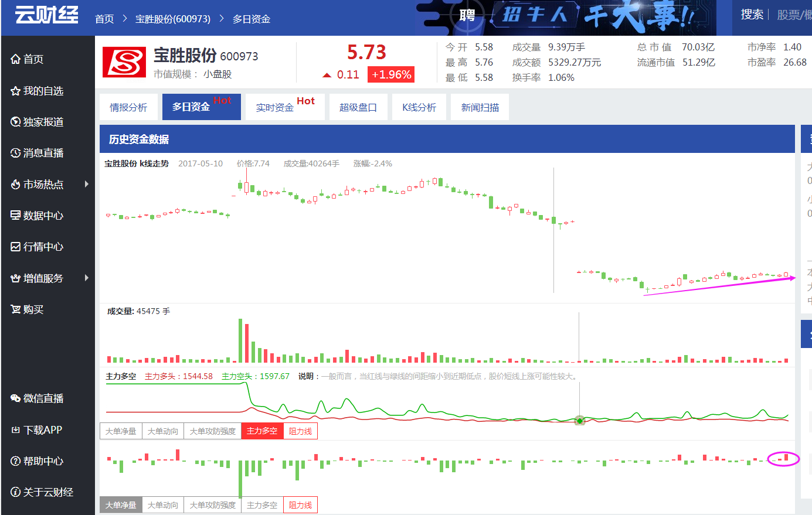Select upper 大单攻防强度 chart toggle
This screenshot has height=515, width=812.
212,431
